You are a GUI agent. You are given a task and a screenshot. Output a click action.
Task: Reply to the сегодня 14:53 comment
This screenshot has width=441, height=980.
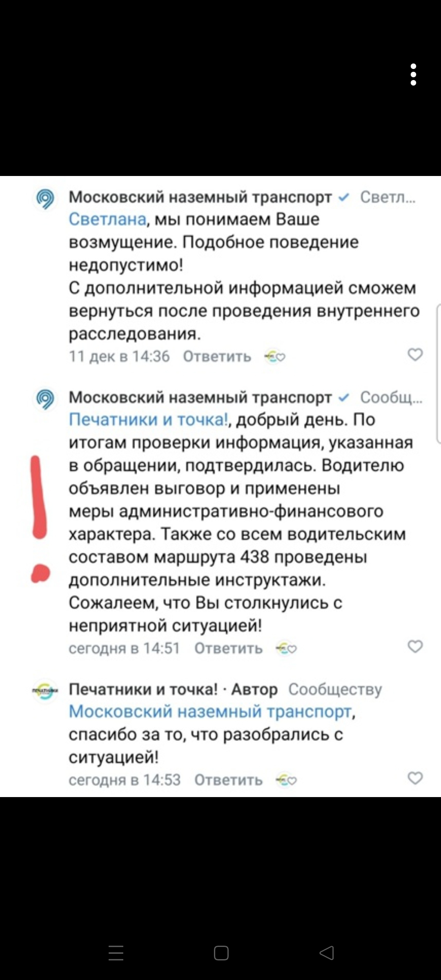pyautogui.click(x=228, y=780)
